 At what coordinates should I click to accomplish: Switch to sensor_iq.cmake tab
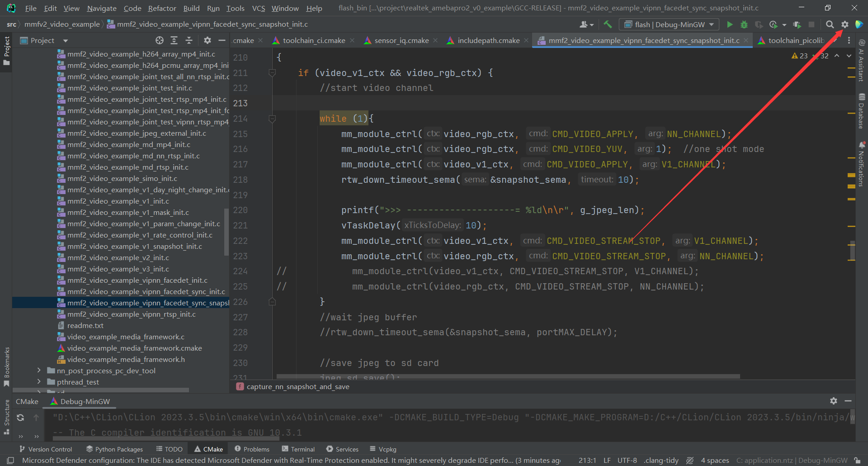pyautogui.click(x=401, y=40)
